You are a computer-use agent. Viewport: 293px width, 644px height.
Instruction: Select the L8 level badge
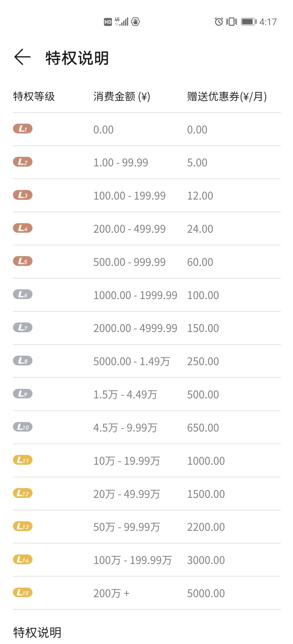coord(23,361)
